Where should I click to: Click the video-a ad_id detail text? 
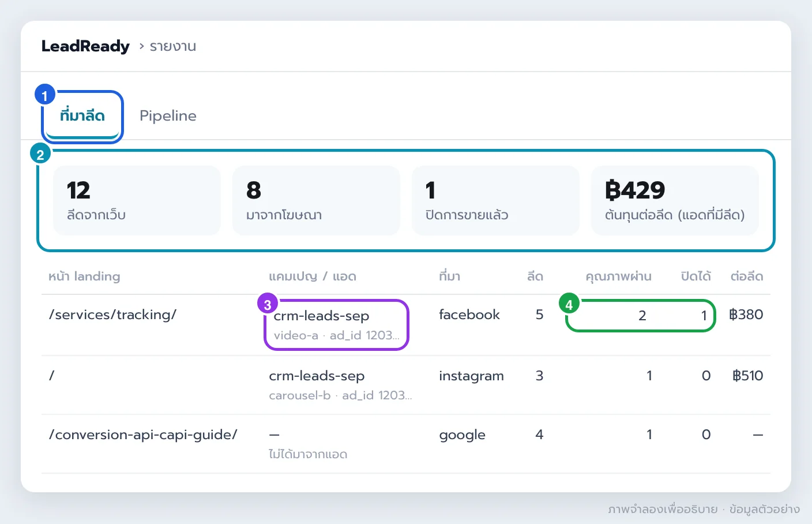click(336, 335)
